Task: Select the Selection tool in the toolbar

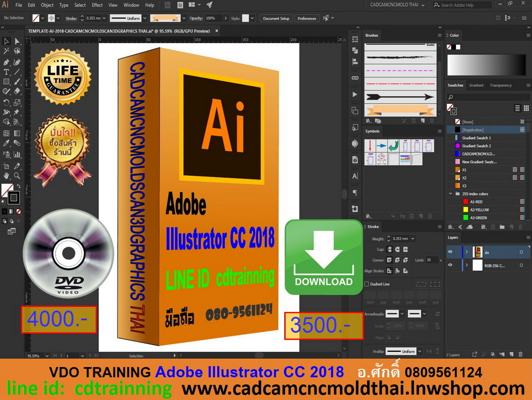Action: pyautogui.click(x=6, y=41)
